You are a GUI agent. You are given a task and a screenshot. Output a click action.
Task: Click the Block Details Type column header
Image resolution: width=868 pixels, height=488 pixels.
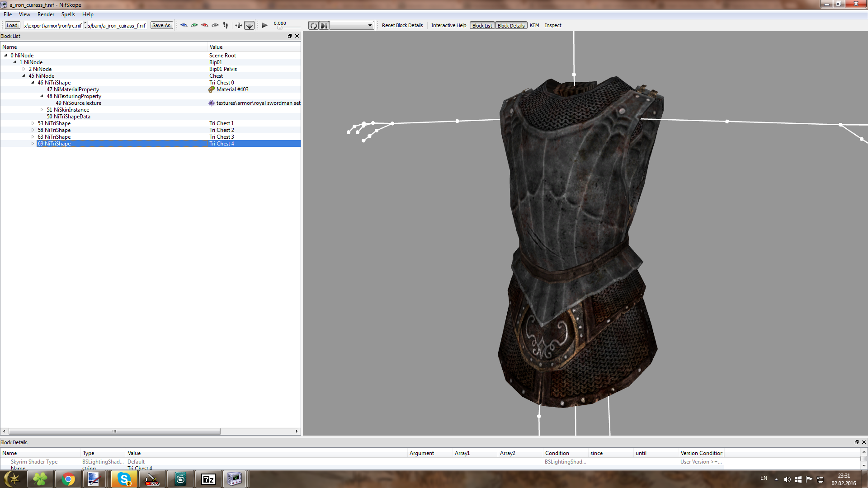click(x=103, y=453)
